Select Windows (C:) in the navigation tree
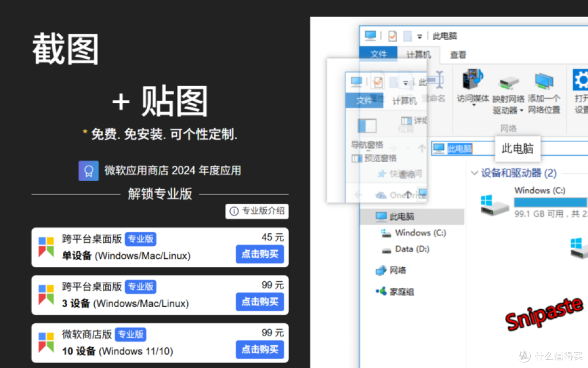The height and width of the screenshot is (368, 588). pos(413,233)
